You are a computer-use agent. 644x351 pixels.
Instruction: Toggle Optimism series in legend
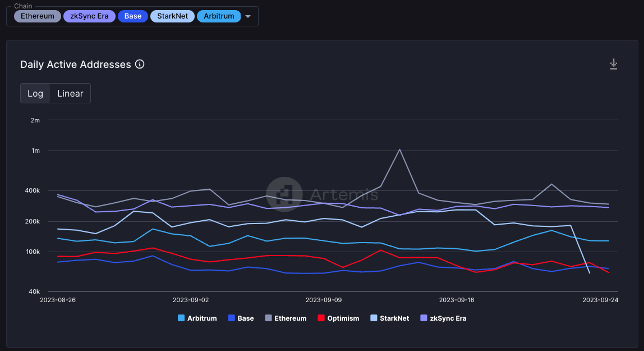(x=338, y=318)
